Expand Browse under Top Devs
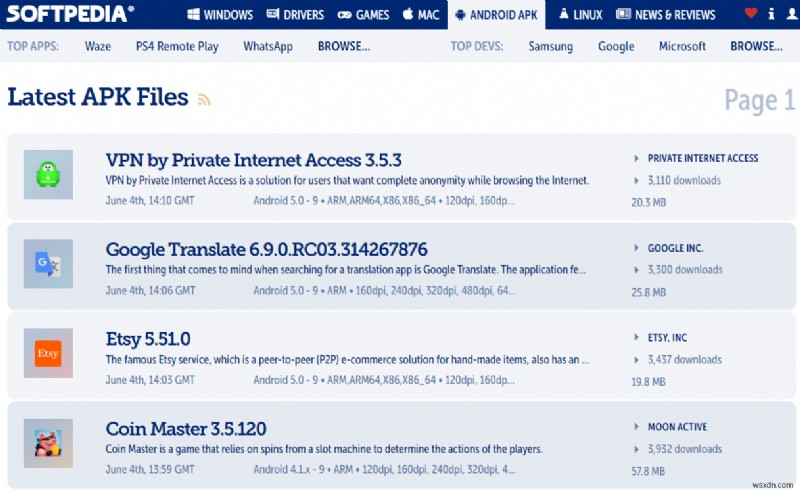Image resolution: width=800 pixels, height=491 pixels. click(756, 47)
